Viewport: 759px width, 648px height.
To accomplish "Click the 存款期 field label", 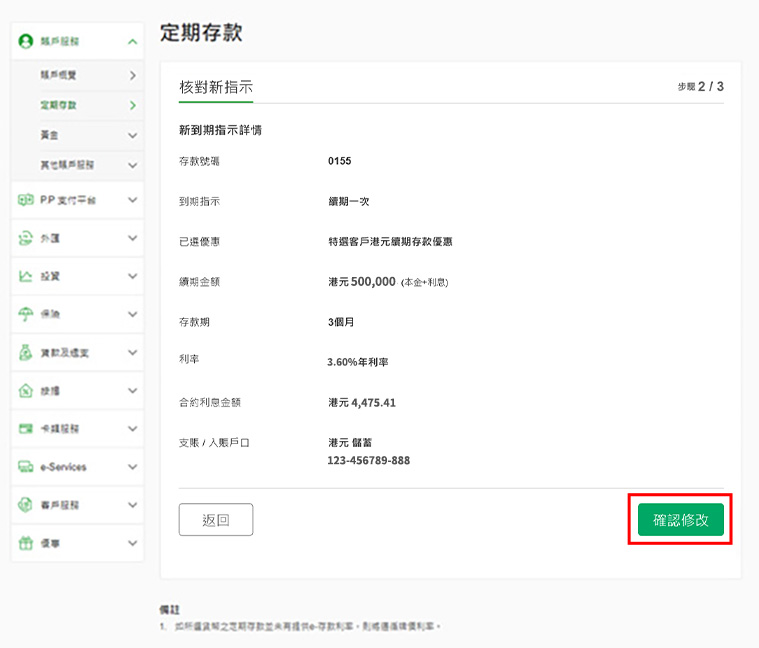I will coord(194,322).
